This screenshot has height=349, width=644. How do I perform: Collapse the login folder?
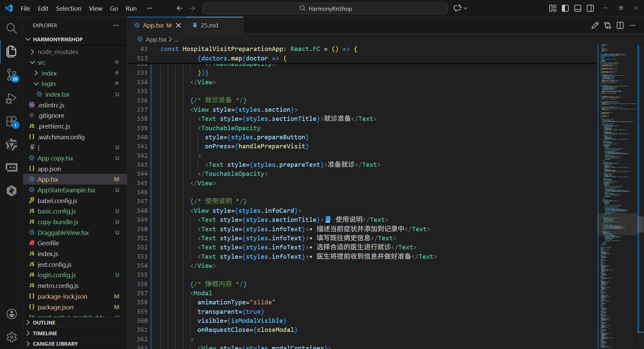point(75,84)
